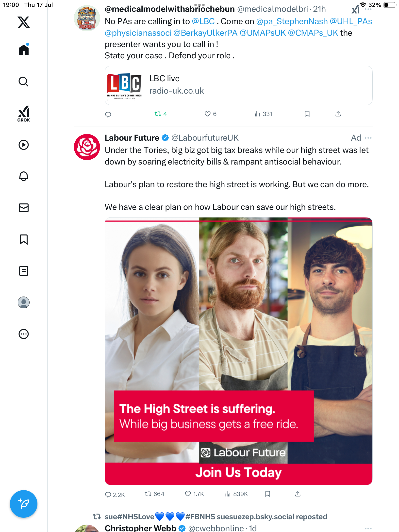View analytics showing 331 views
Image resolution: width=399 pixels, height=532 pixels.
point(263,114)
